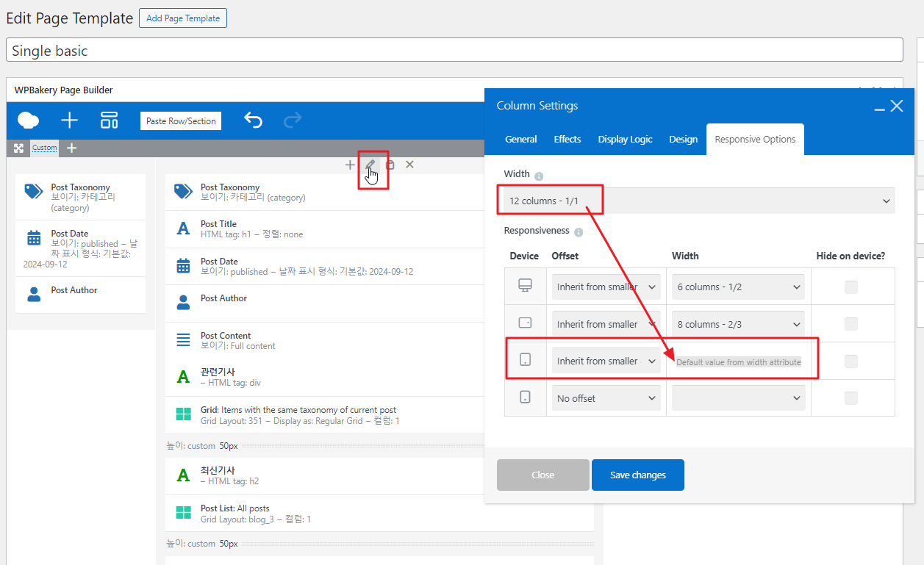Select the Responsive Options tab

(x=755, y=140)
